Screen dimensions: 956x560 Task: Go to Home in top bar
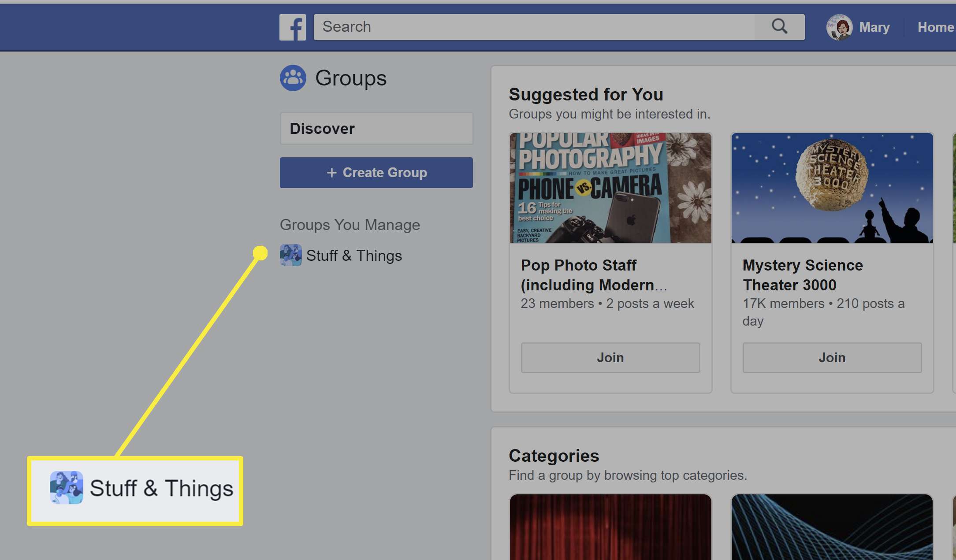936,27
